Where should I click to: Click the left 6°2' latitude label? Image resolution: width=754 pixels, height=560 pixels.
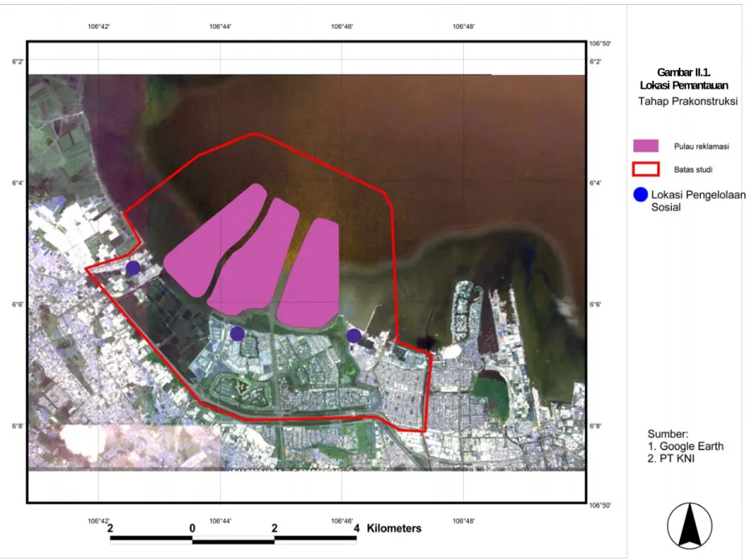(x=17, y=61)
